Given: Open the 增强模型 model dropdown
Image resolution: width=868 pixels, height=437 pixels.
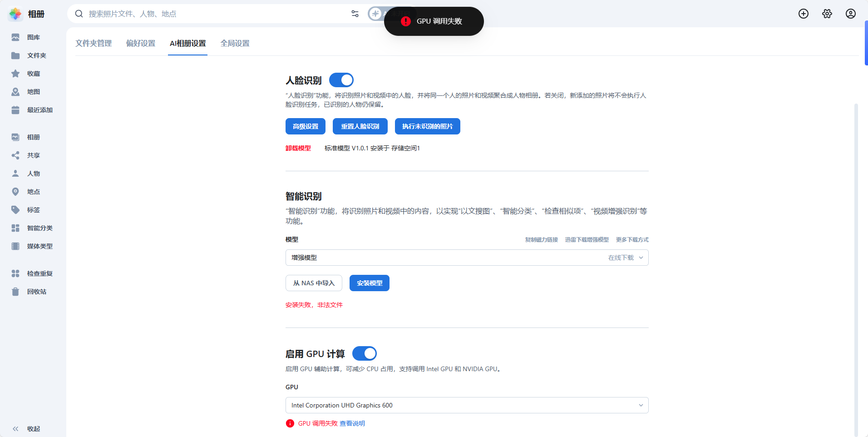Looking at the screenshot, I should (467, 258).
